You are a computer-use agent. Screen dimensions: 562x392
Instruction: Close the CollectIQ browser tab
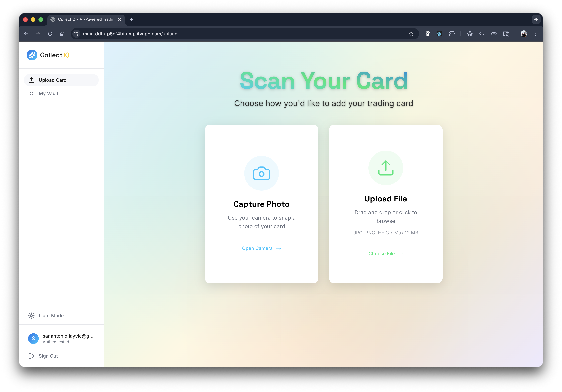pos(119,19)
